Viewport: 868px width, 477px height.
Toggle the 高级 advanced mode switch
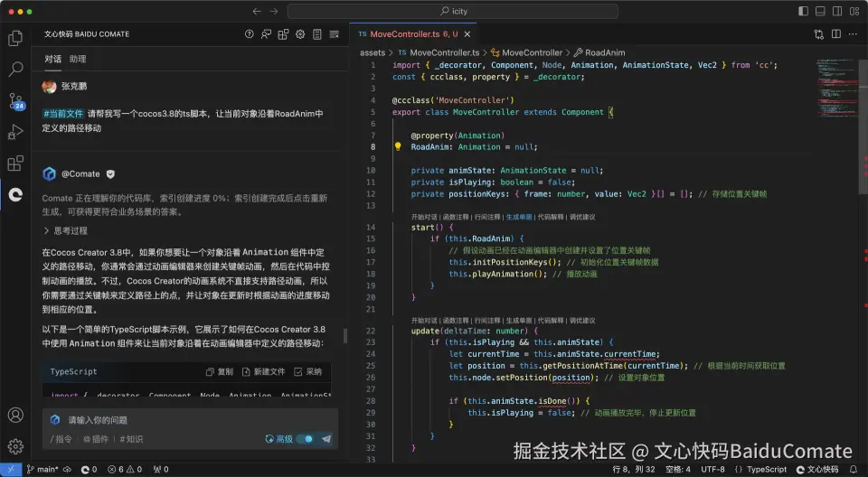(x=305, y=439)
